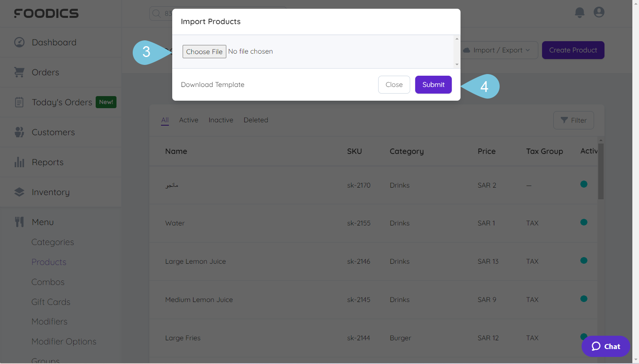
Task: Open Combos under Menu
Action: [48, 282]
